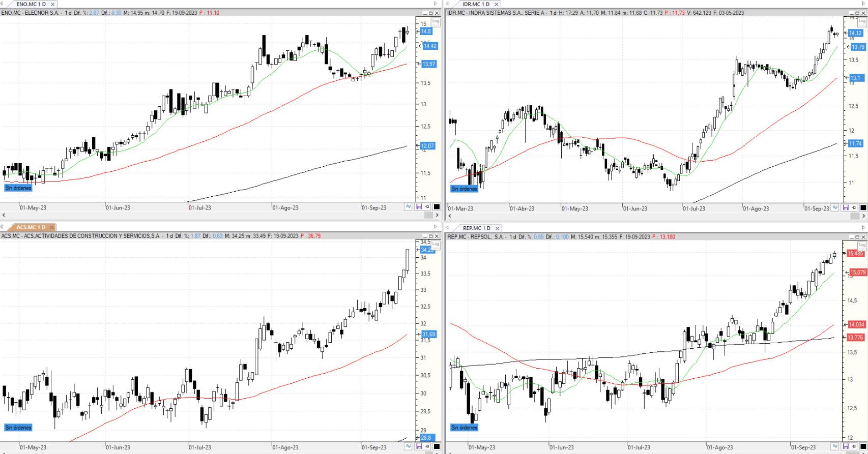Pin the REP.MC chart time axis
The width and height of the screenshot is (868, 454).
tap(854, 446)
